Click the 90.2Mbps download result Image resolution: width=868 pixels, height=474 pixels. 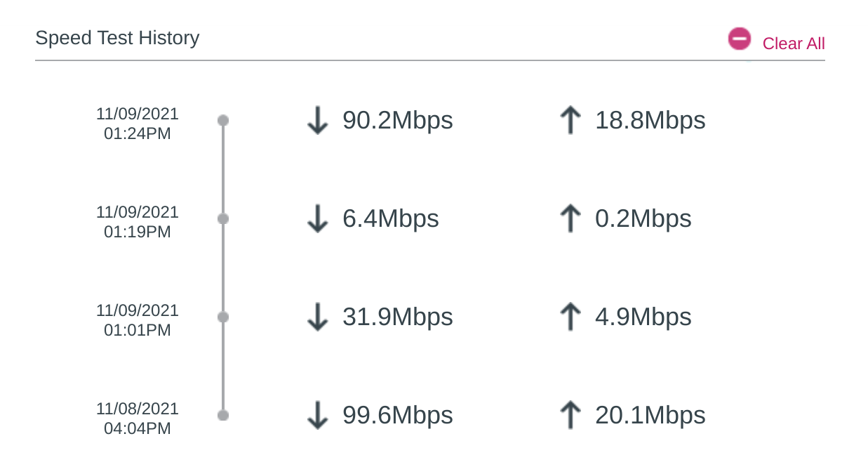click(397, 121)
